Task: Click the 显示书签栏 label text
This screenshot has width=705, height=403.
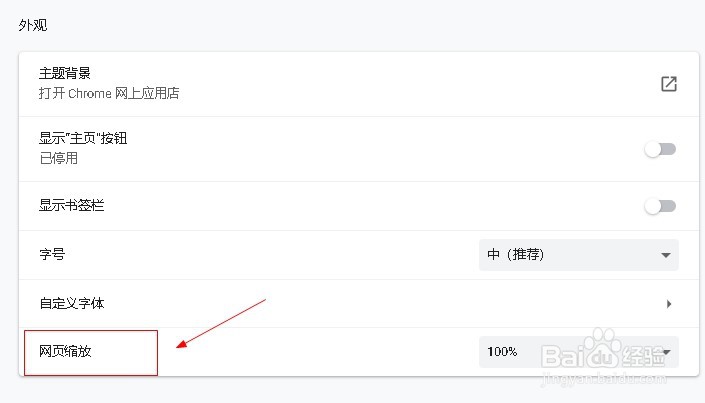Action: 71,206
